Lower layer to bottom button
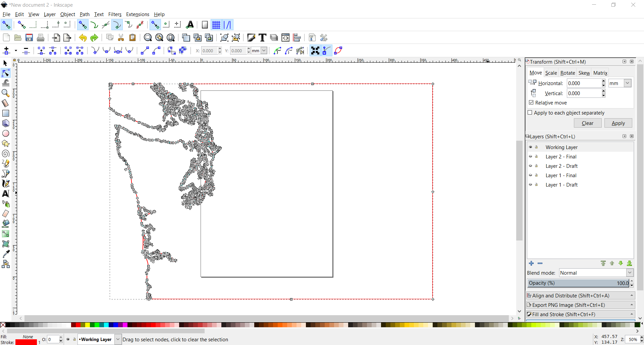The image size is (644, 345). tap(629, 263)
